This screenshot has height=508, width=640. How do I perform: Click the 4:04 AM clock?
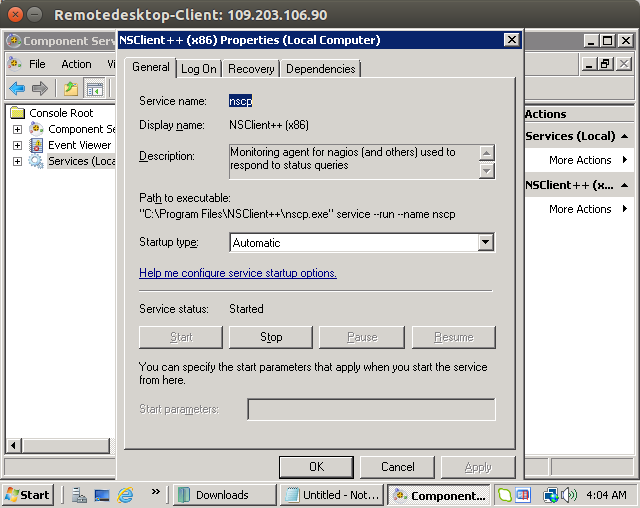(x=606, y=495)
